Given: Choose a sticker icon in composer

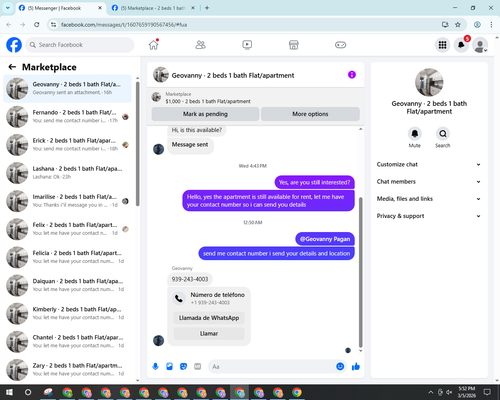Looking at the screenshot, I should click(183, 367).
